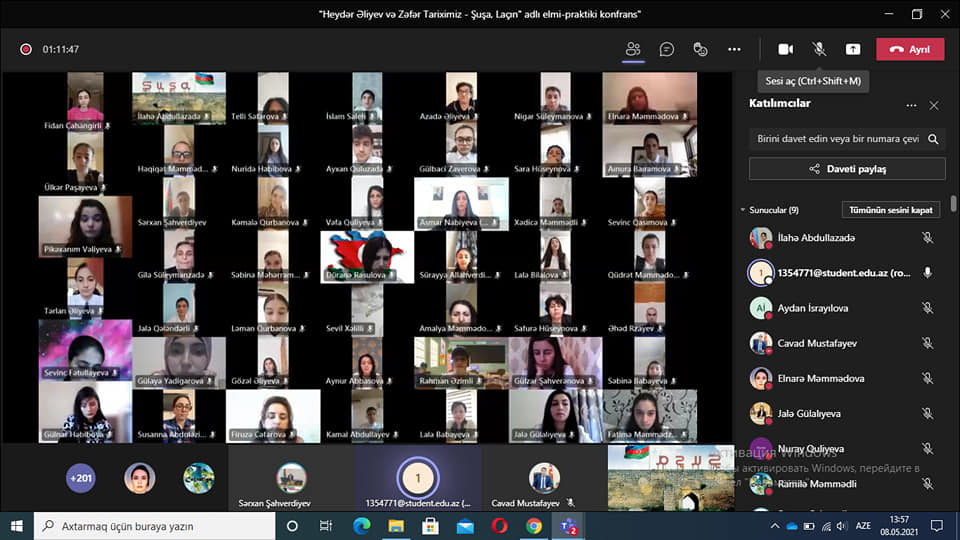
Task: Click the recording indicator icon
Action: click(26, 49)
